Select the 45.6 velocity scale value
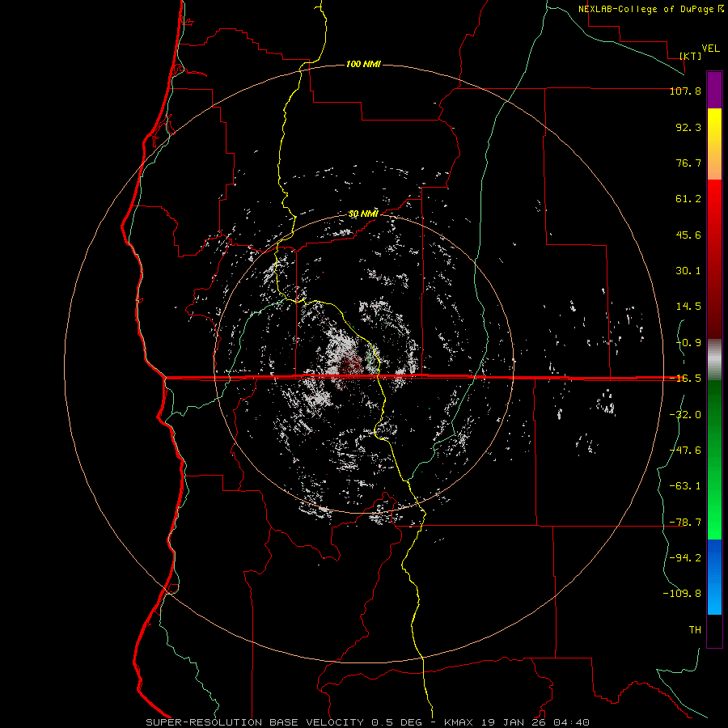728x728 pixels. [688, 235]
